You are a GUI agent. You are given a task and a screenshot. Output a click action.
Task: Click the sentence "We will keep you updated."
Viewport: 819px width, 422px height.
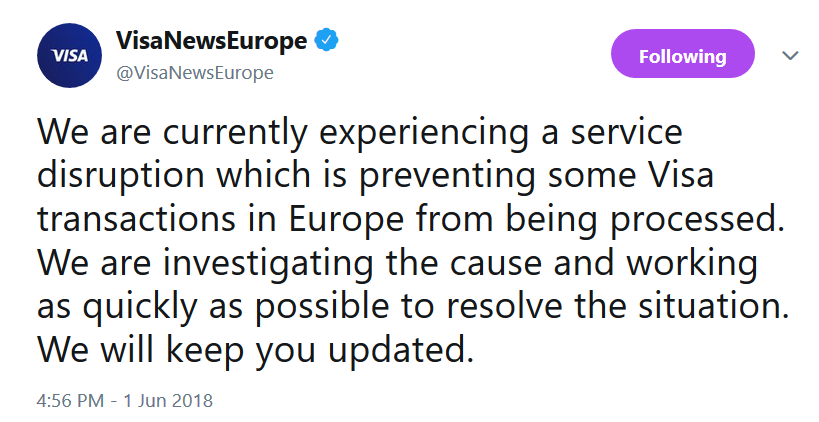point(255,350)
